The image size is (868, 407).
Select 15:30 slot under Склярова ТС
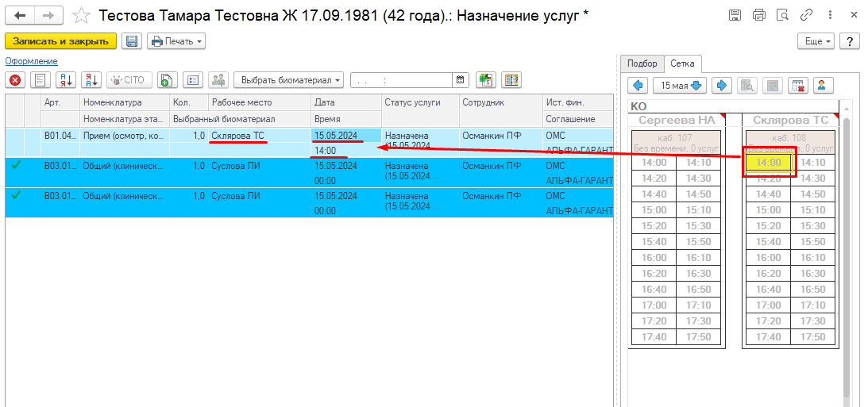(813, 225)
